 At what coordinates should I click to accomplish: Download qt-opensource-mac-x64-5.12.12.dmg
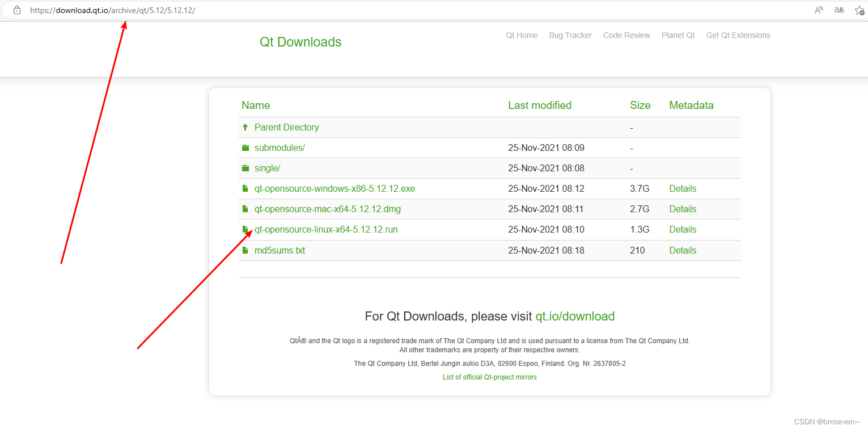(328, 209)
